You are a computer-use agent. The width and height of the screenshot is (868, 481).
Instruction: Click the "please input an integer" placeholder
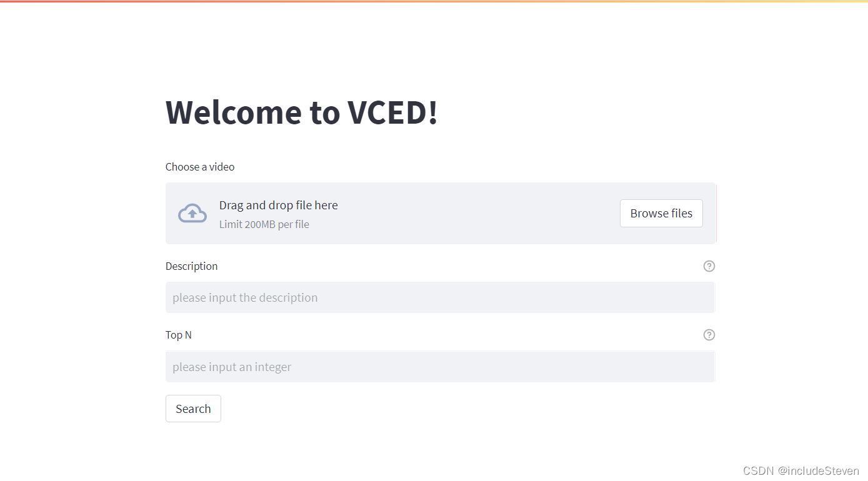(x=232, y=367)
